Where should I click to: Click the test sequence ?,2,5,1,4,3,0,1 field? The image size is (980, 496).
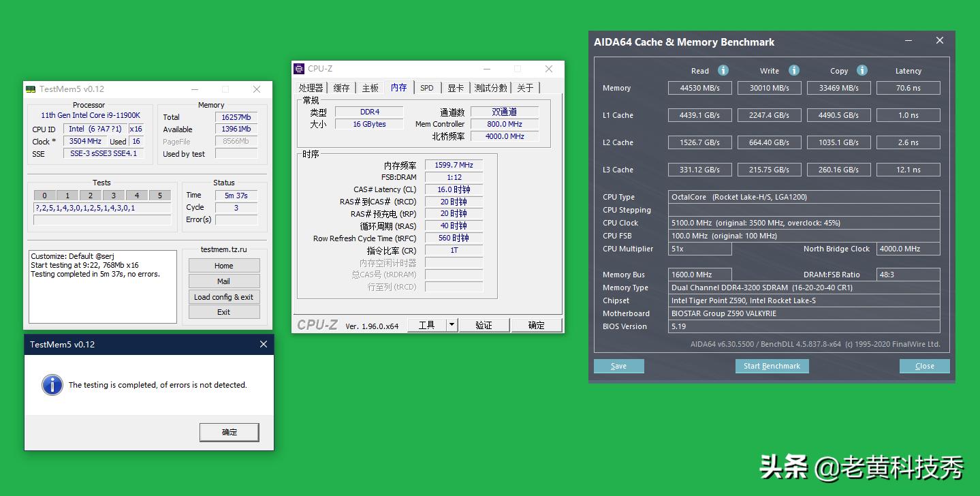(x=102, y=208)
